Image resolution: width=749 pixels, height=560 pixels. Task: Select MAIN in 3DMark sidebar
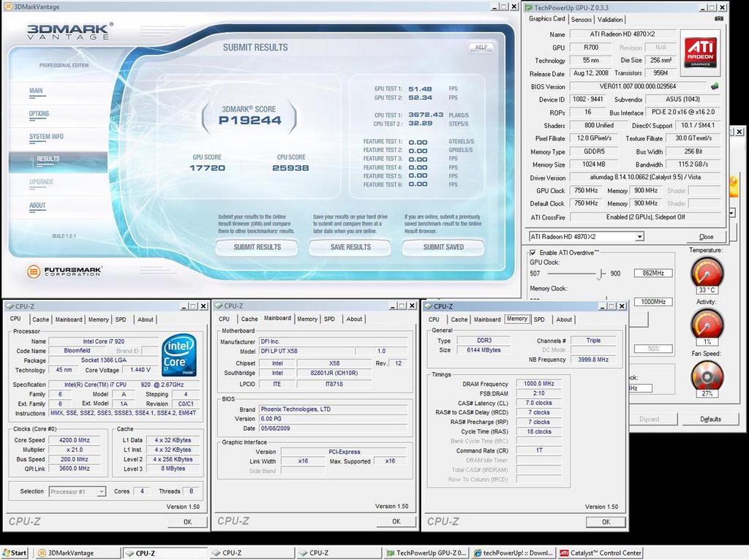[x=37, y=91]
